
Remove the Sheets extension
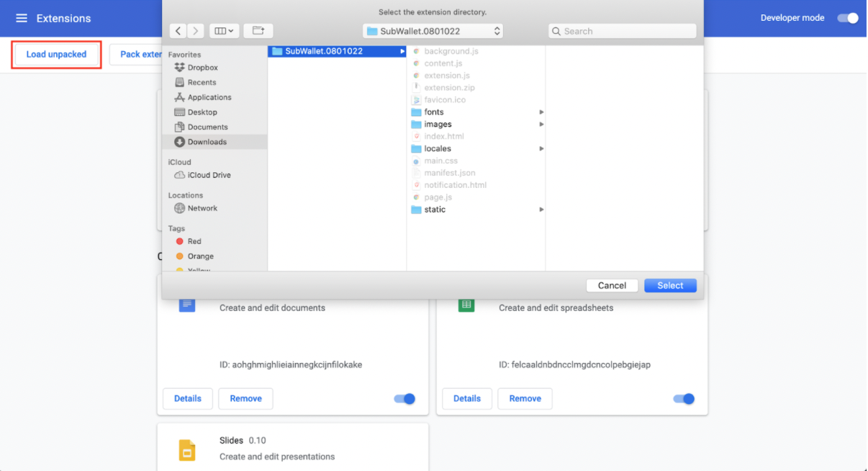pos(525,398)
